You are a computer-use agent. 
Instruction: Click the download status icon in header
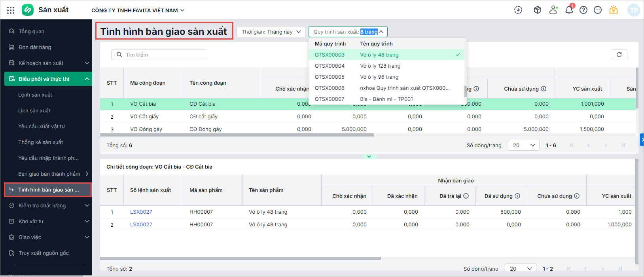518,10
